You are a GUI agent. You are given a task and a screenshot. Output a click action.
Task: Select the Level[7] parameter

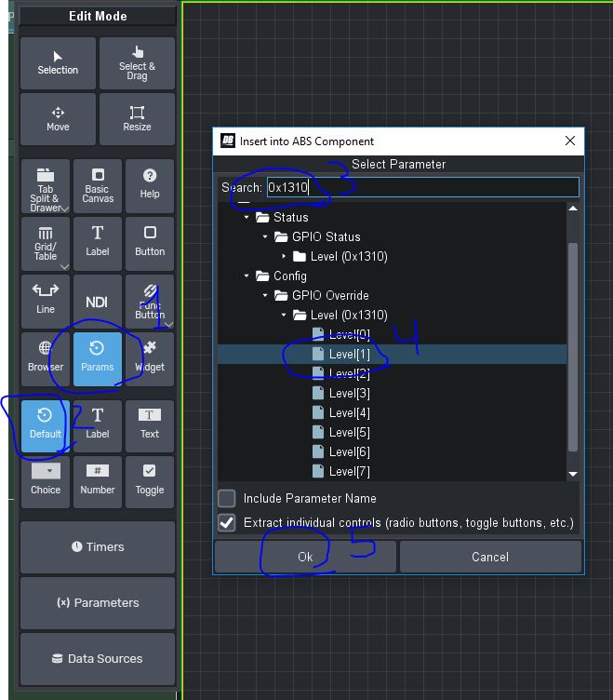(x=350, y=471)
